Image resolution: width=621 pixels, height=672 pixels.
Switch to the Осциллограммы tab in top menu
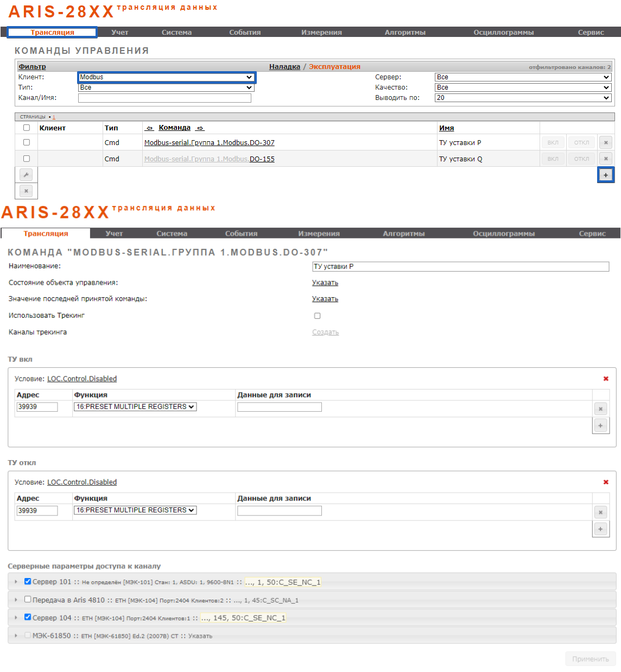point(503,33)
